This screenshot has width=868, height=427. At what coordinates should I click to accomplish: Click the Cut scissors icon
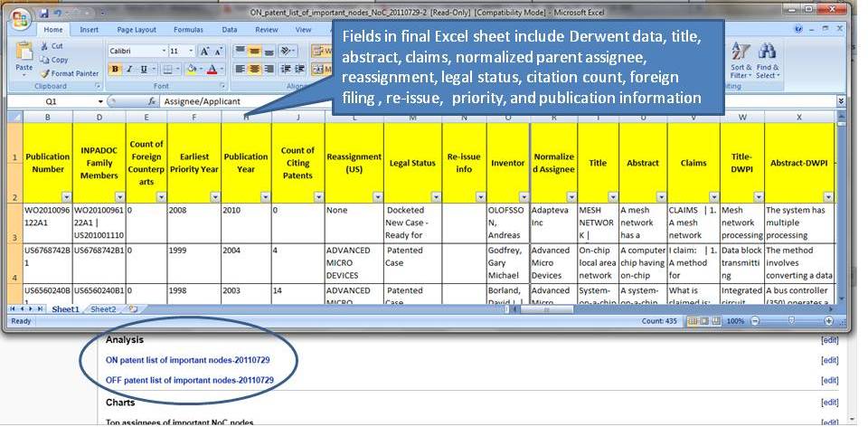(52, 45)
